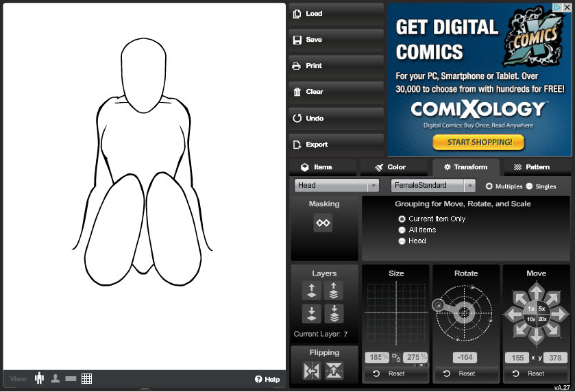Open the Head category dropdown
575x392 pixels.
click(x=337, y=186)
